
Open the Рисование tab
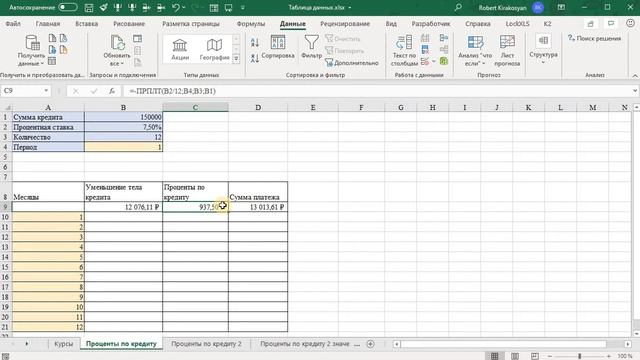coord(129,24)
